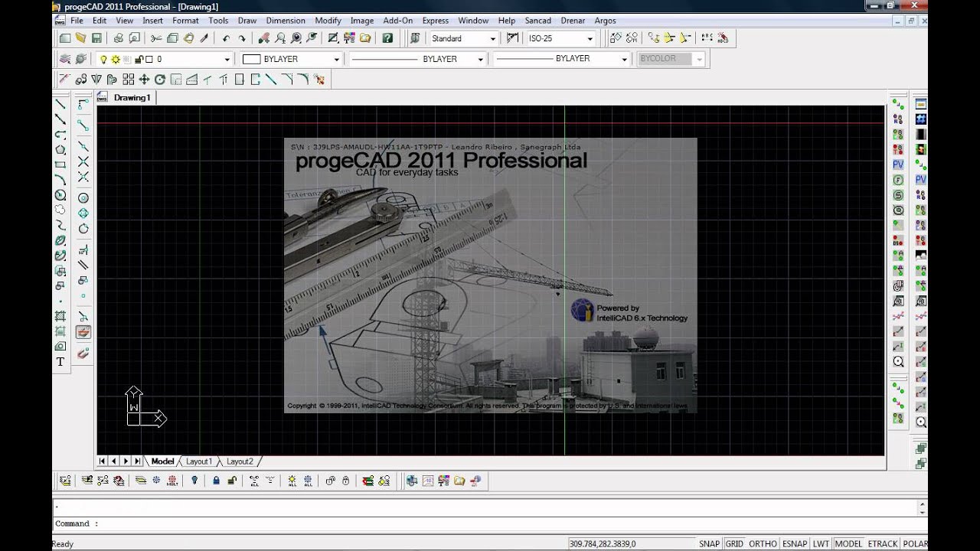Click the color swatch beside BYLAYER
The height and width of the screenshot is (551, 980).
[251, 59]
